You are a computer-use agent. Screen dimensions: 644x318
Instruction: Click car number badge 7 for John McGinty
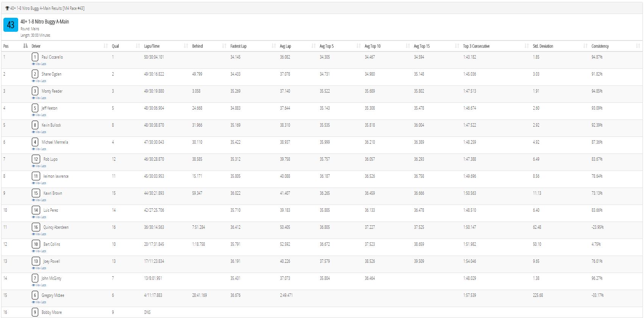[x=35, y=278]
